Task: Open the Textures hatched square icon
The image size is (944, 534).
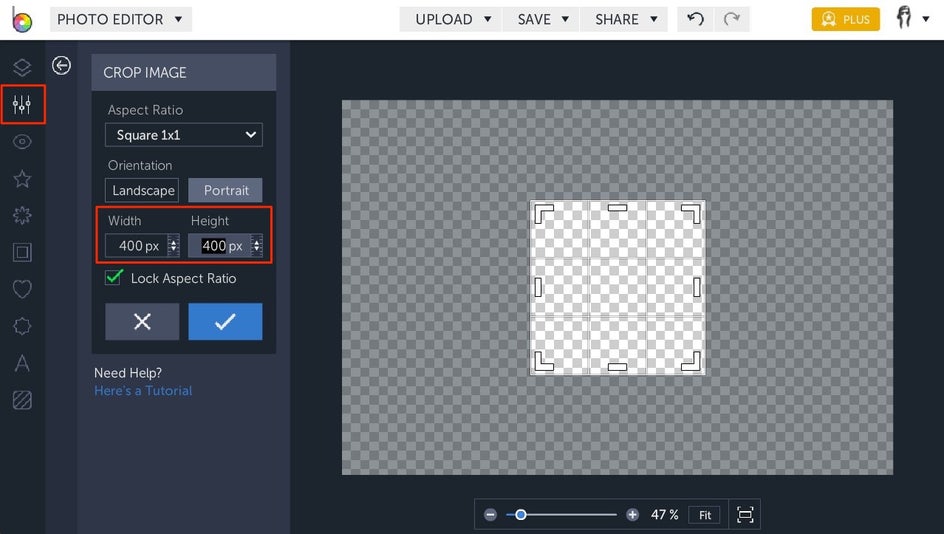Action: pos(22,400)
